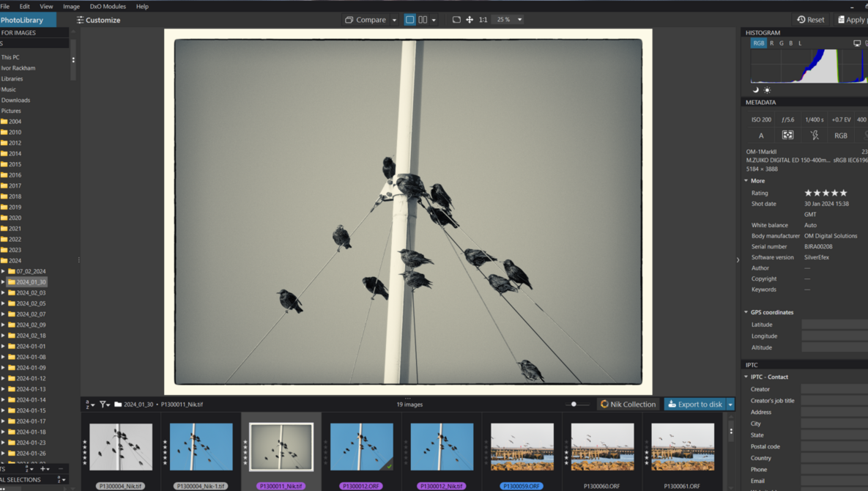Viewport: 868px width, 491px height.
Task: Select thumbnail P1300012.ORF
Action: click(x=361, y=447)
